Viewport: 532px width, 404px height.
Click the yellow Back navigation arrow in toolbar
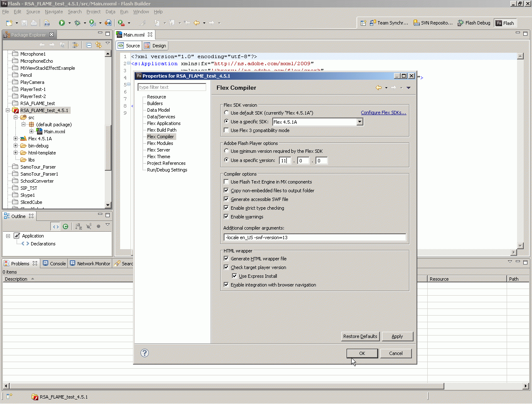tap(197, 23)
